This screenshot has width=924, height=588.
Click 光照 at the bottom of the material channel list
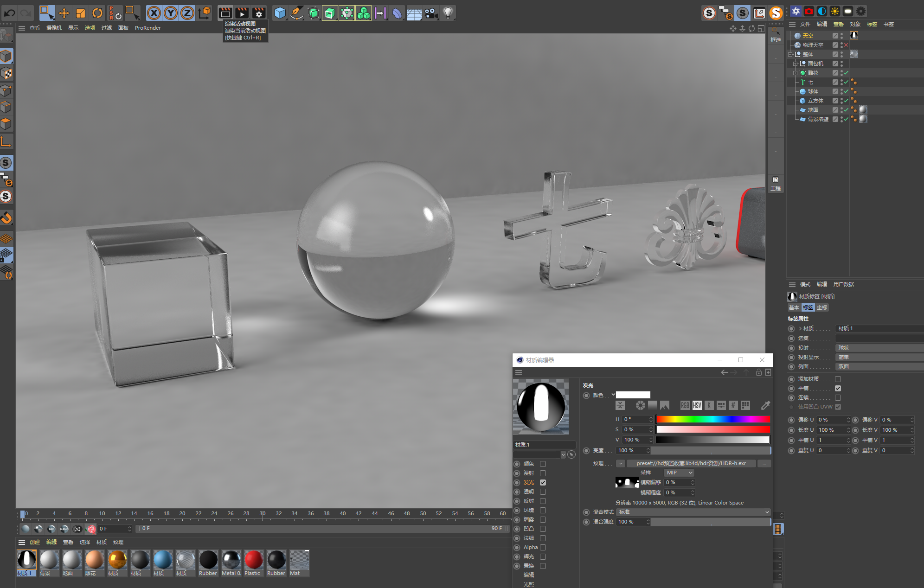pos(529,584)
